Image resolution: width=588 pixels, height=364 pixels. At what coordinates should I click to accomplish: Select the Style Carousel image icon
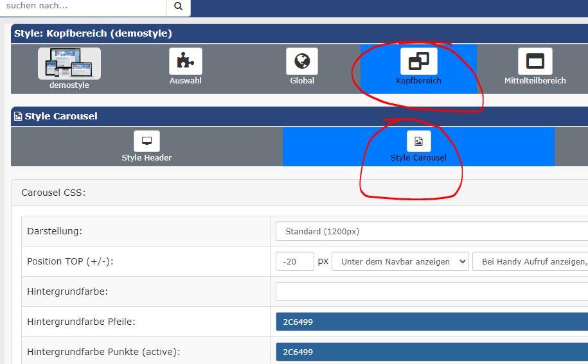[418, 141]
